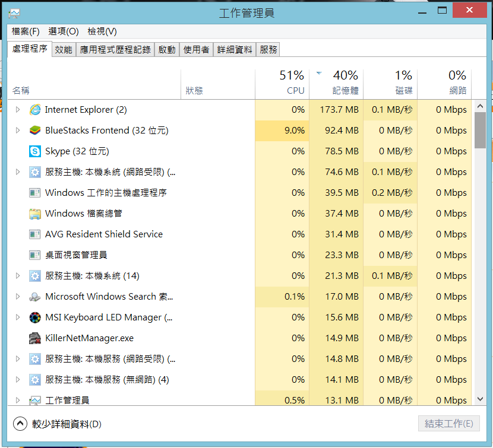Open the 檔案(F) menu
The height and width of the screenshot is (448, 493).
(x=26, y=31)
